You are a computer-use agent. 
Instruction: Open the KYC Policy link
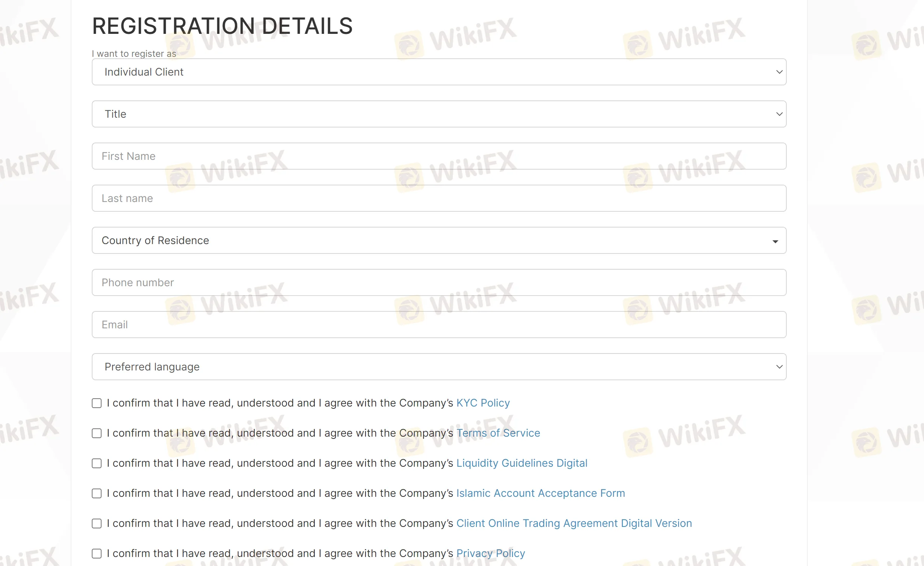(x=483, y=403)
